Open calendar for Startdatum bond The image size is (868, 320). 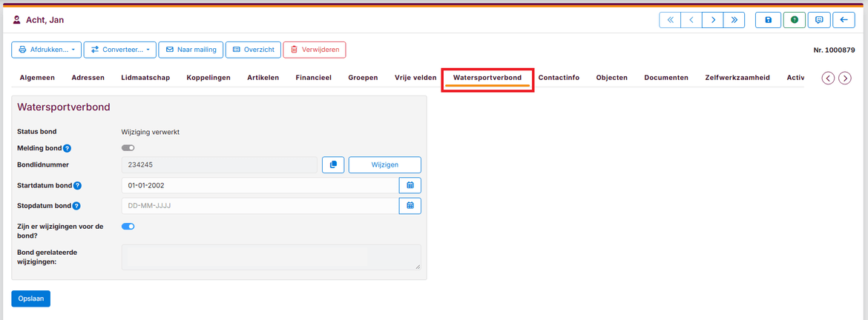click(410, 185)
